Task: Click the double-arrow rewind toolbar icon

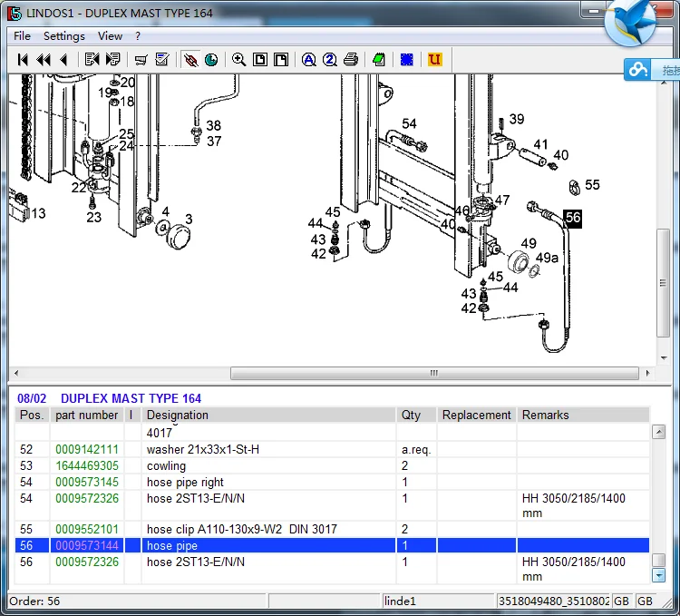Action: [x=44, y=60]
